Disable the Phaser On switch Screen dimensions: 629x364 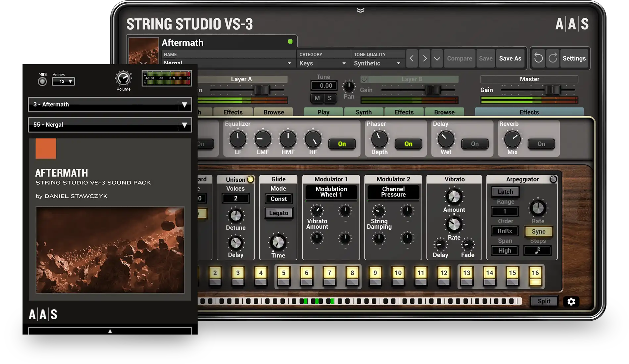(408, 144)
